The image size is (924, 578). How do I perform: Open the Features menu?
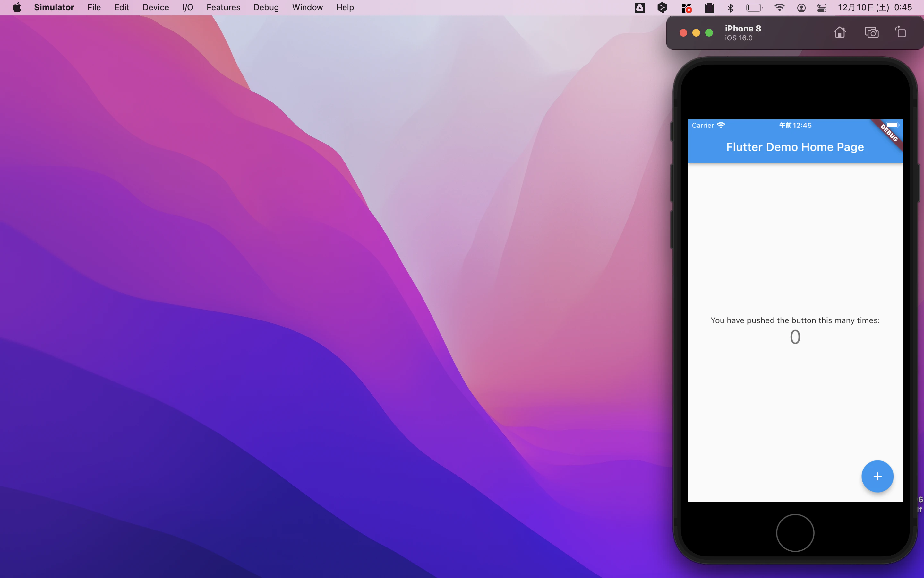(x=223, y=7)
